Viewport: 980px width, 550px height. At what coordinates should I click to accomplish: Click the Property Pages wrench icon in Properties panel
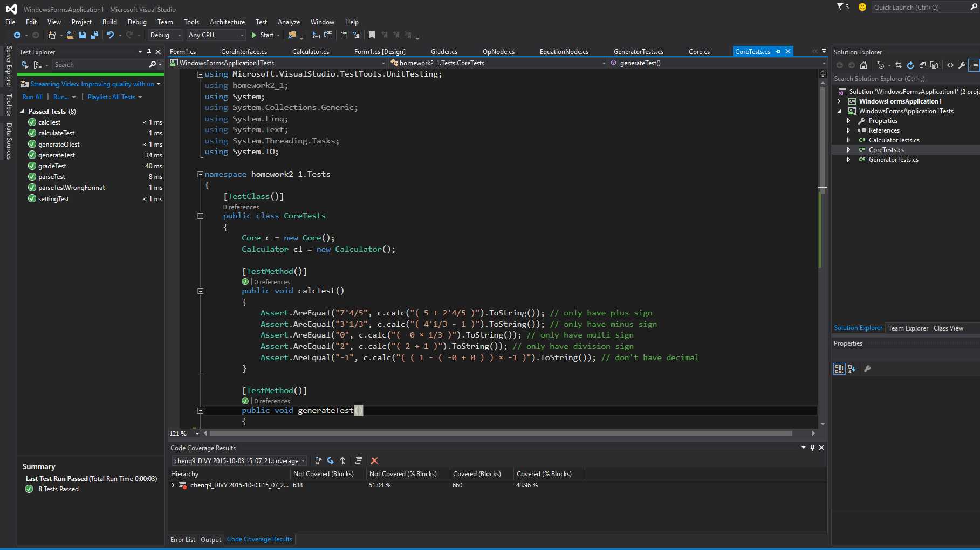click(867, 369)
